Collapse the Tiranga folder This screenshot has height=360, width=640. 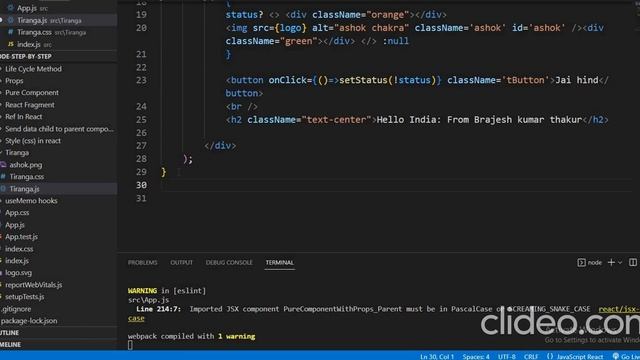pos(17,152)
